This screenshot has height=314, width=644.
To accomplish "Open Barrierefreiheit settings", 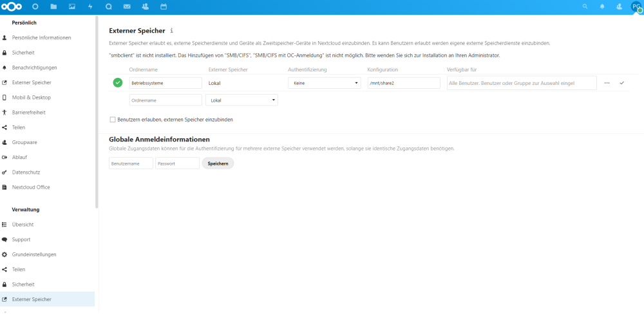I will click(x=29, y=112).
